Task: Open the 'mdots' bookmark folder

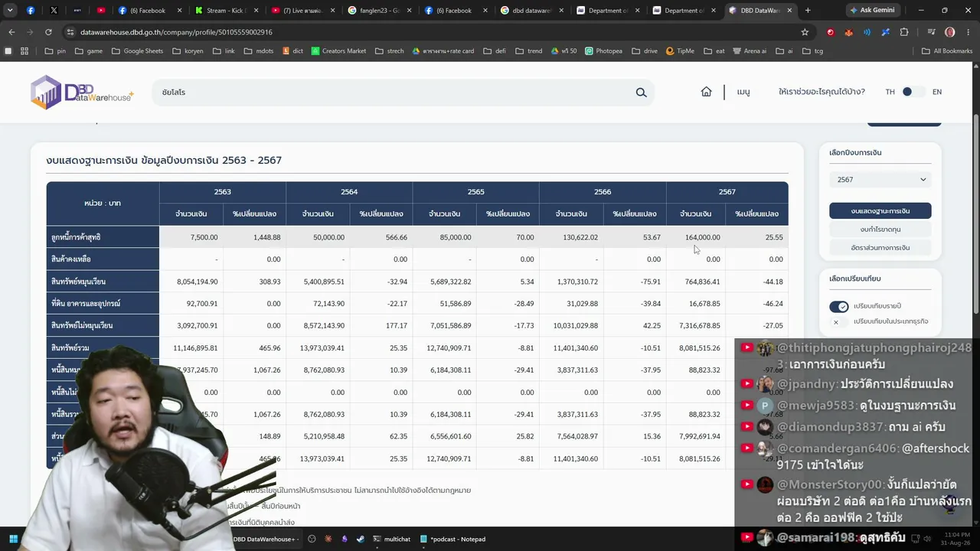Action: [259, 51]
